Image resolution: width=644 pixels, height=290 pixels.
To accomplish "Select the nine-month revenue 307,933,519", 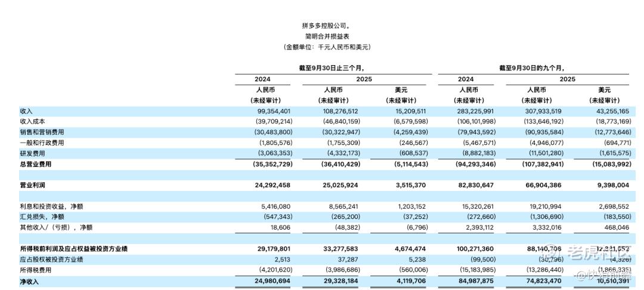I will click(x=544, y=112).
